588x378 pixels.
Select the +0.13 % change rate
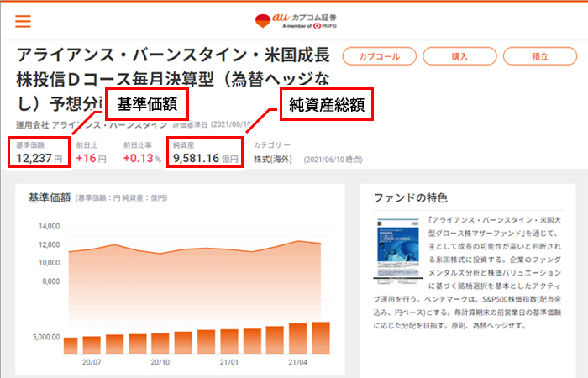[142, 158]
